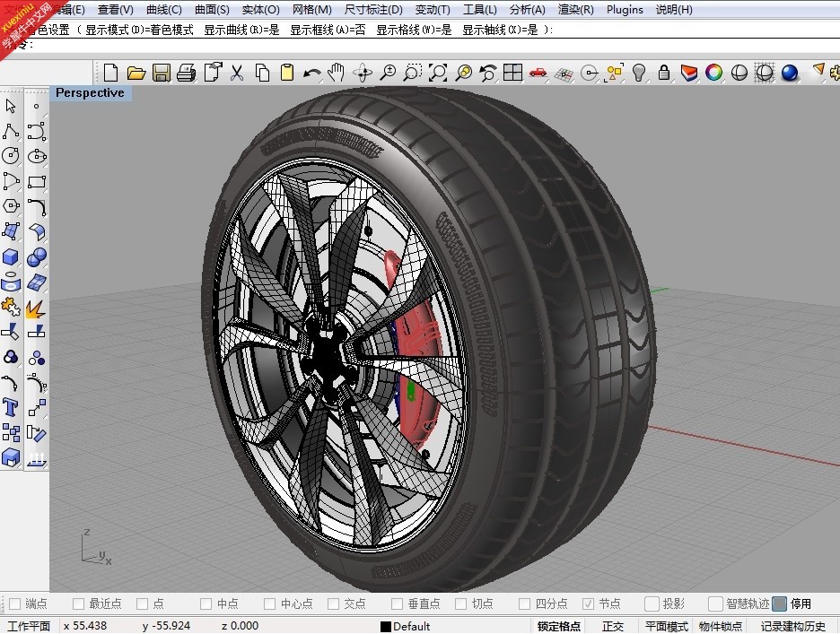
Task: Toggle 正交 in the status bar
Action: coord(613,626)
